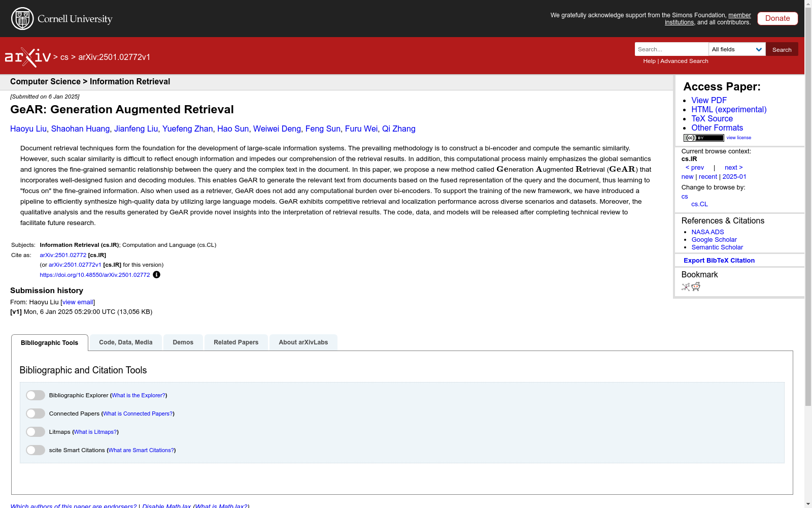This screenshot has width=812, height=508.
Task: Toggle the Bibliographic Explorer switch
Action: [x=36, y=395]
